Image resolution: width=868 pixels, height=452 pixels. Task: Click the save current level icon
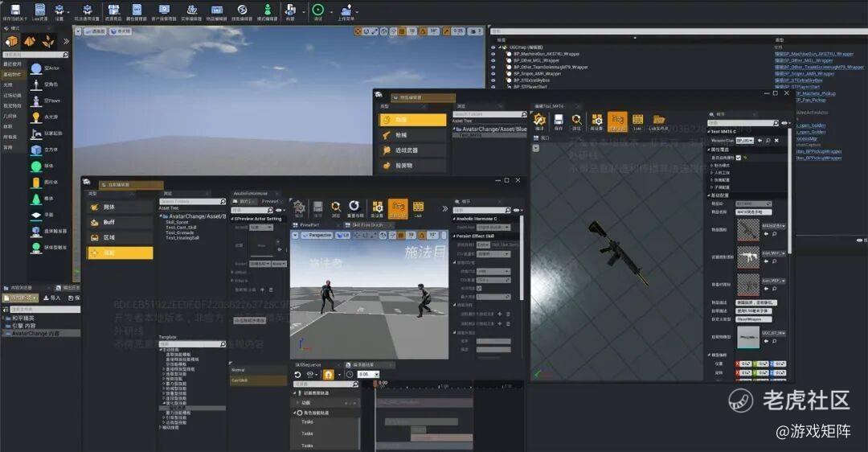(17, 10)
